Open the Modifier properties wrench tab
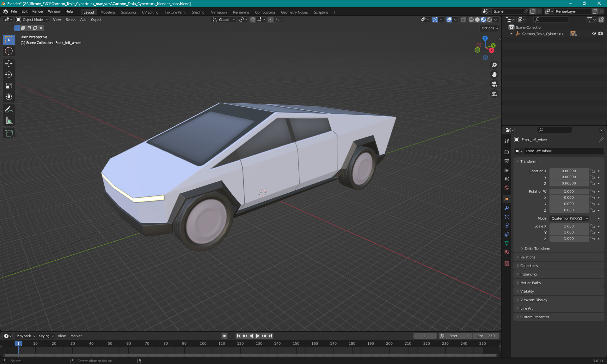Image resolution: width=607 pixels, height=364 pixels. [x=507, y=208]
